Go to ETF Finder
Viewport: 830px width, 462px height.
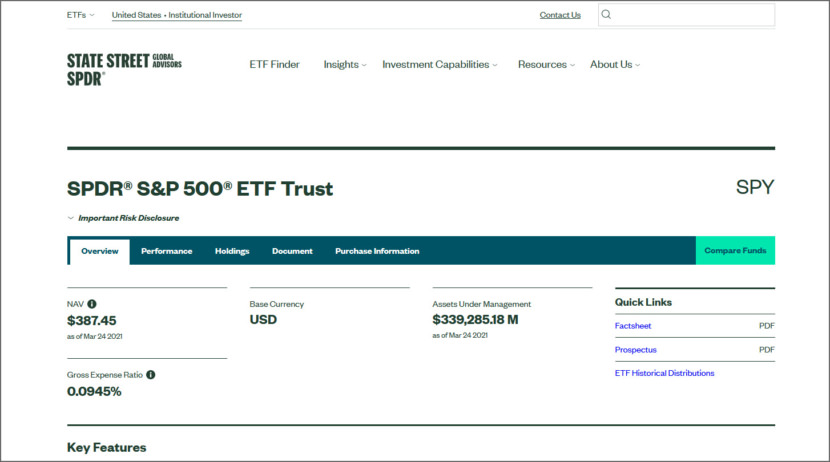[x=274, y=65]
